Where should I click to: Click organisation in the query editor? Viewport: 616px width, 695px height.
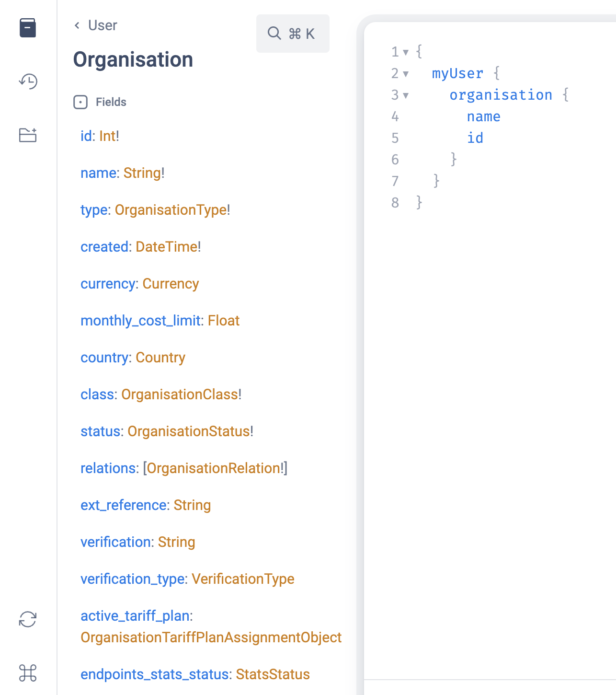click(501, 95)
